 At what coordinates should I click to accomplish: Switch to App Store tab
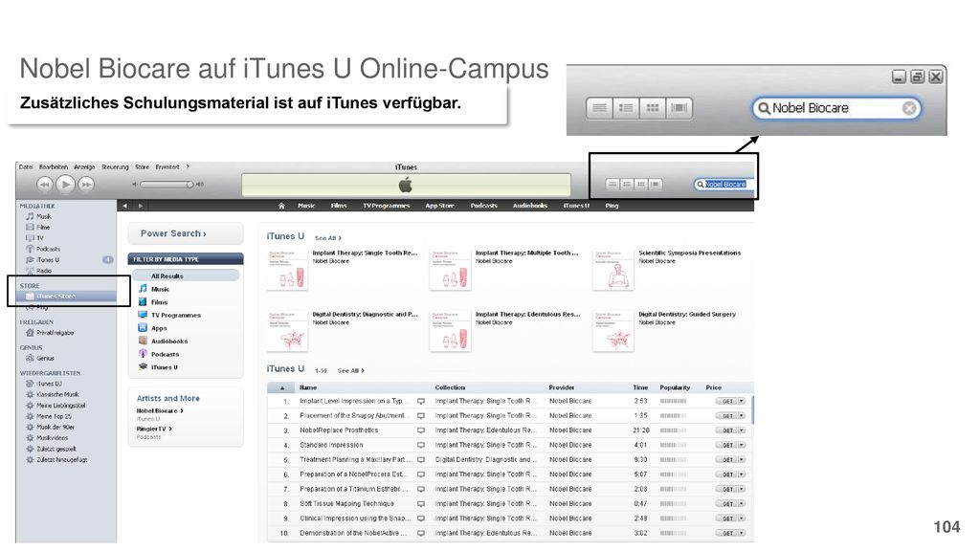click(439, 206)
